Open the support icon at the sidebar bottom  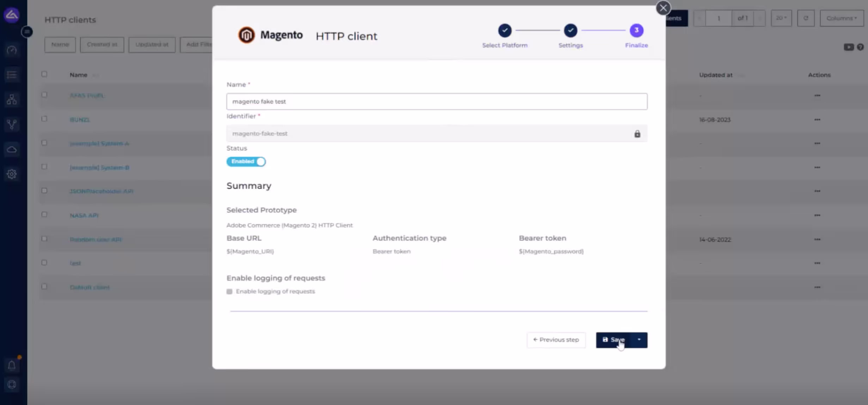point(12,384)
